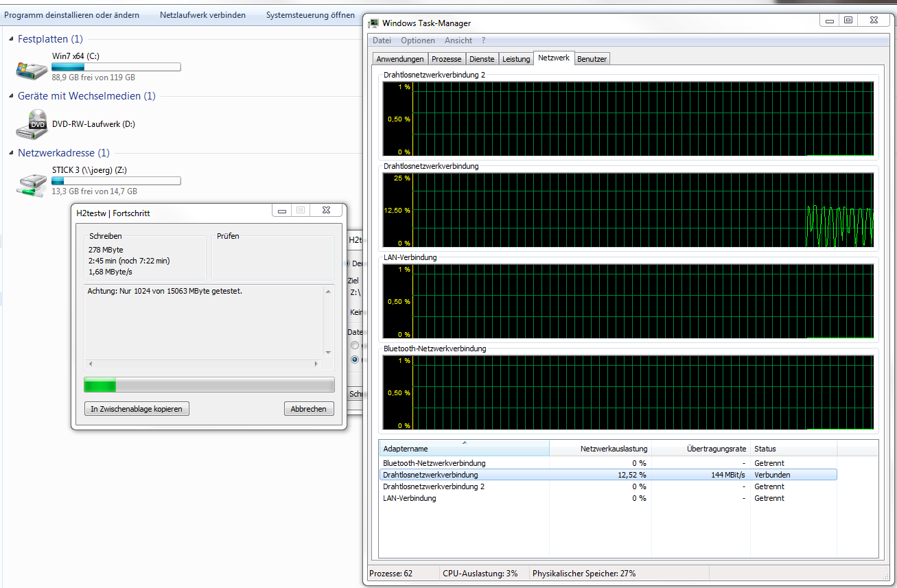
Task: Click the Task-Manager title bar icon
Action: coord(373,23)
